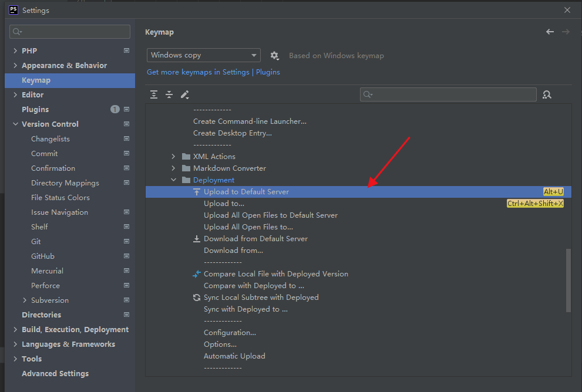582x392 pixels.
Task: Select Create Desktop Entry... action
Action: click(x=233, y=133)
